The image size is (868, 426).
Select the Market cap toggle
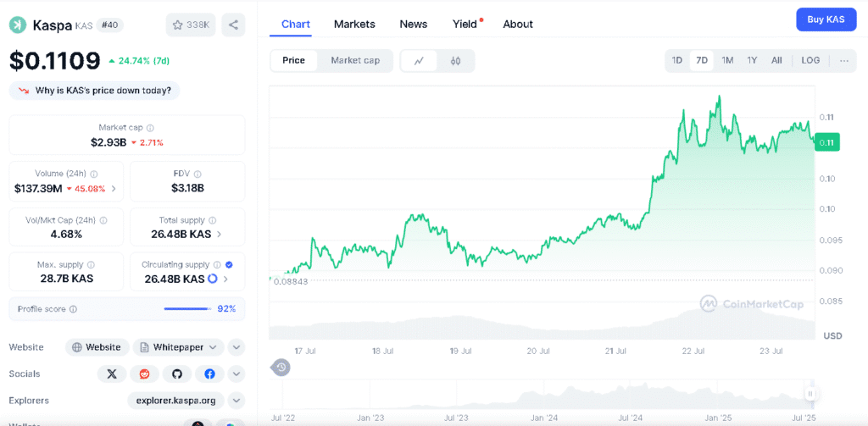pos(355,60)
